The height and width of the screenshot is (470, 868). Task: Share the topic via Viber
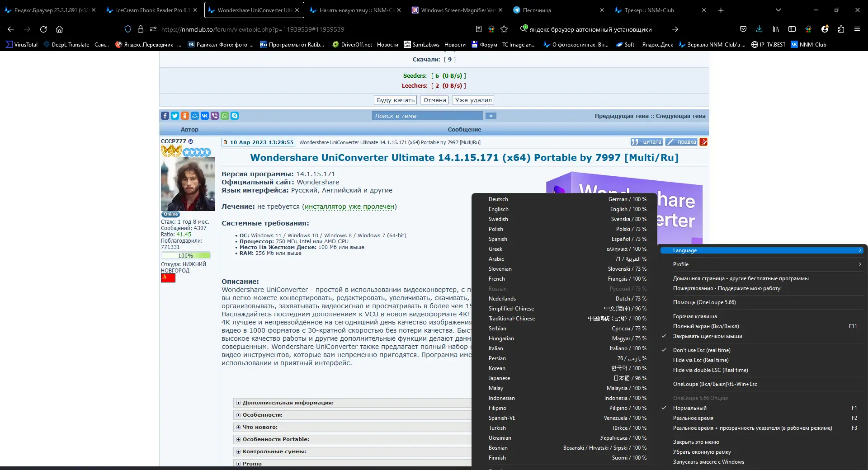coord(215,116)
